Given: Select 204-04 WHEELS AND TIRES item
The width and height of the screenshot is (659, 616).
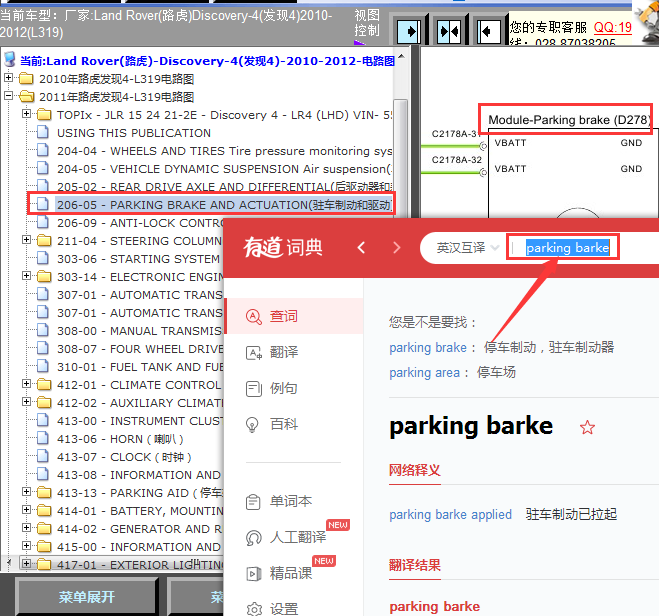Looking at the screenshot, I should [224, 151].
